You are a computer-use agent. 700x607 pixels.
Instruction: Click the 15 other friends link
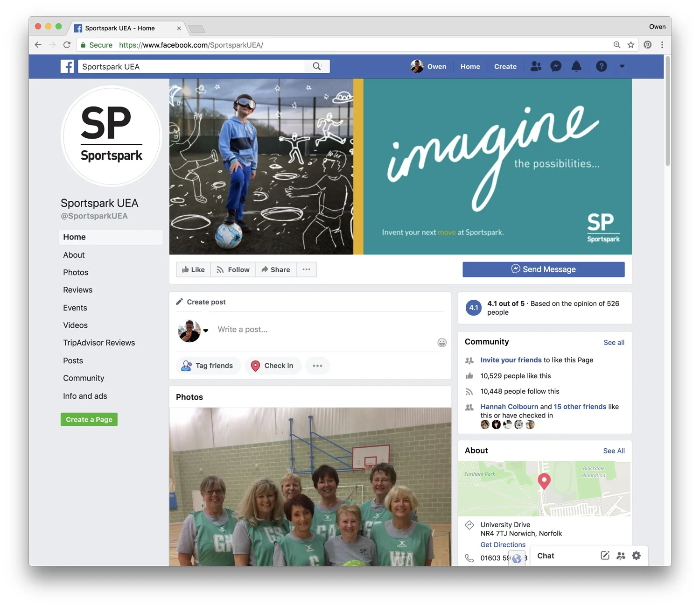click(580, 407)
